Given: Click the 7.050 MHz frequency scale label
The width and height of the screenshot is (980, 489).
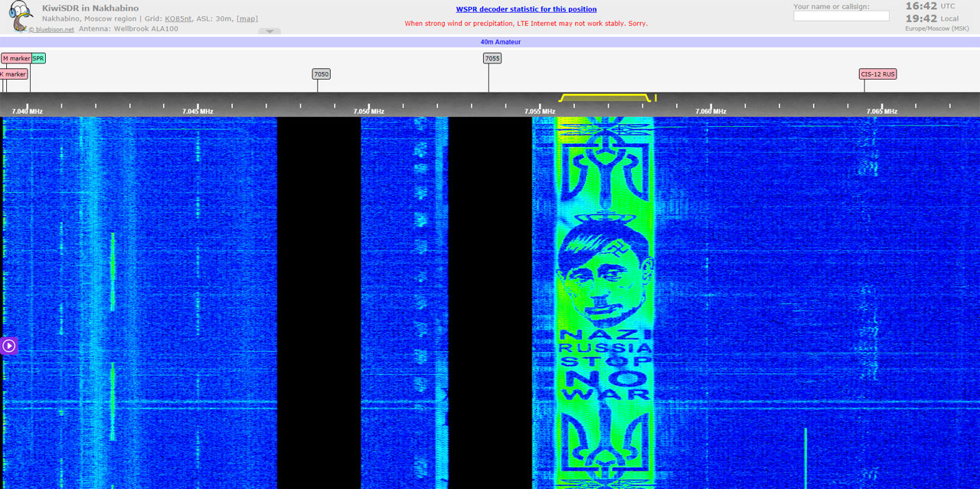Looking at the screenshot, I should 368,111.
